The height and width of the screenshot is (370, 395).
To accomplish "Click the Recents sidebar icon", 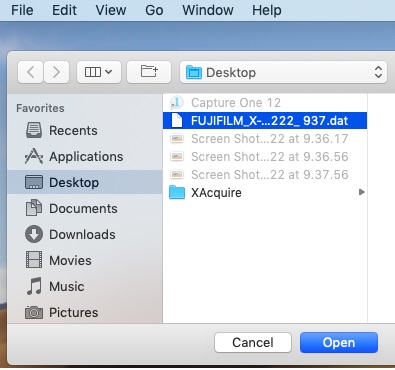I will coord(34,130).
